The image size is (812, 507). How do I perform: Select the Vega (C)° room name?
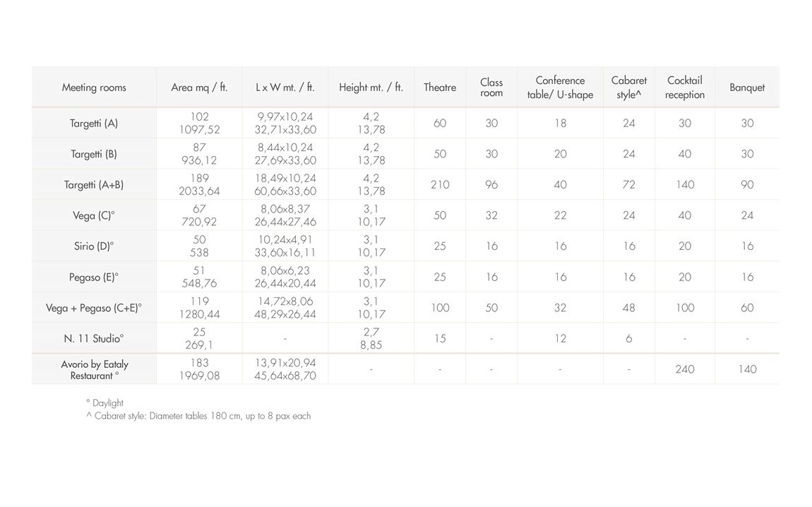pyautogui.click(x=94, y=215)
